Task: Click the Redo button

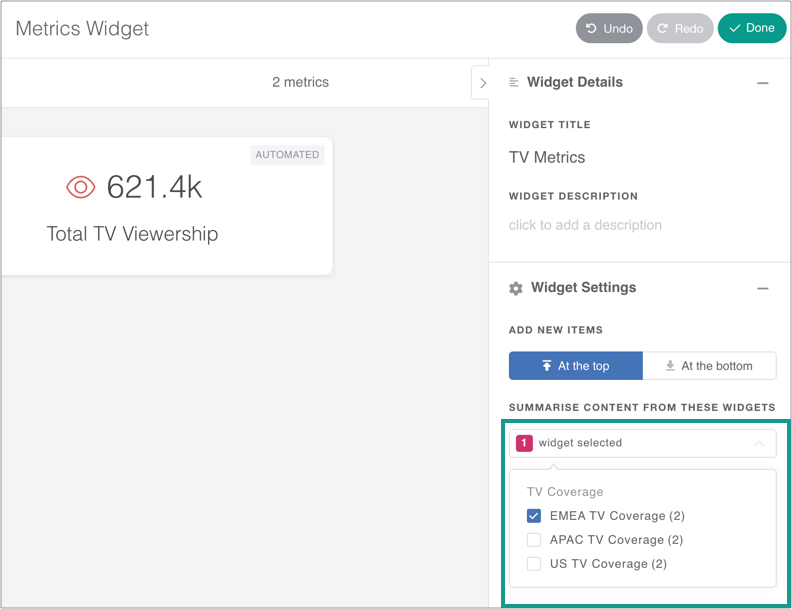Action: (680, 28)
